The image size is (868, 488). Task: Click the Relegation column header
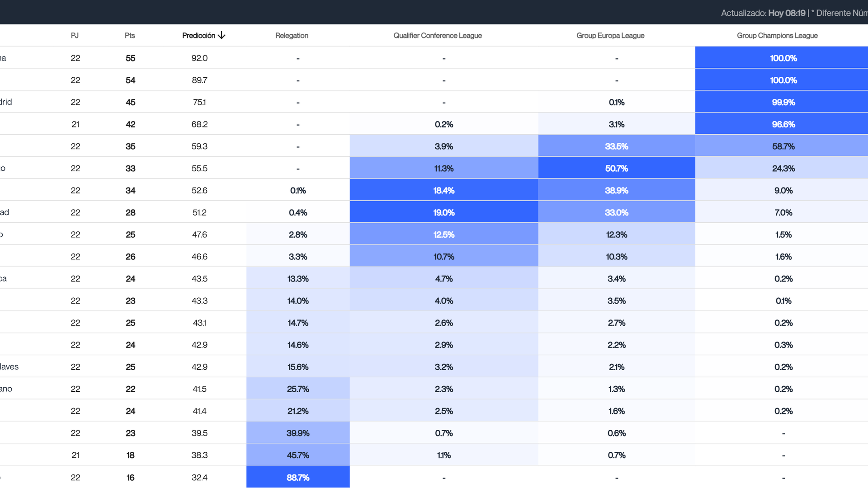click(292, 35)
